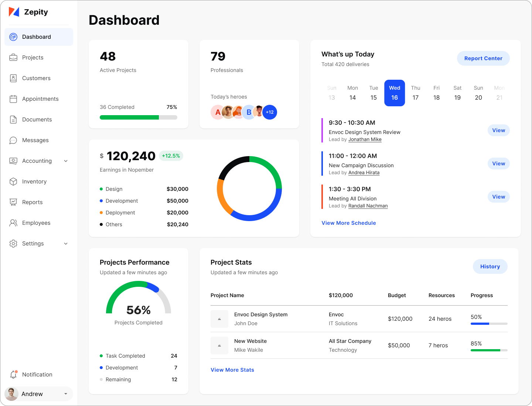Open the View More Schedule link
This screenshot has height=406, width=532.
[x=349, y=223]
